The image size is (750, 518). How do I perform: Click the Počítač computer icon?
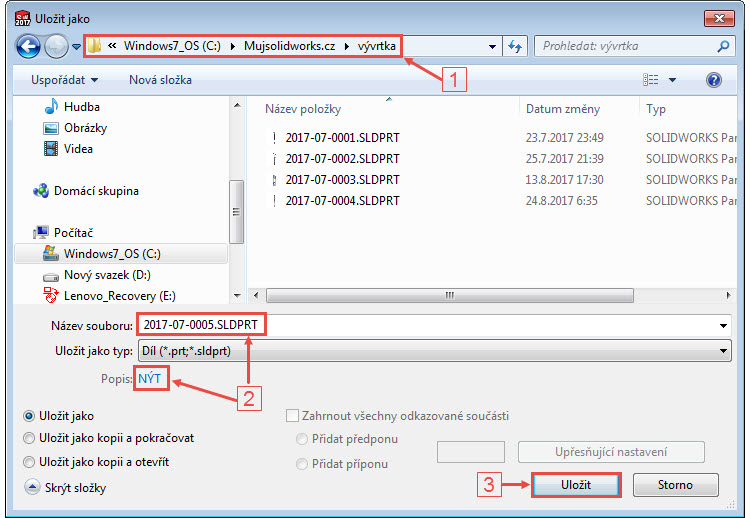click(41, 232)
